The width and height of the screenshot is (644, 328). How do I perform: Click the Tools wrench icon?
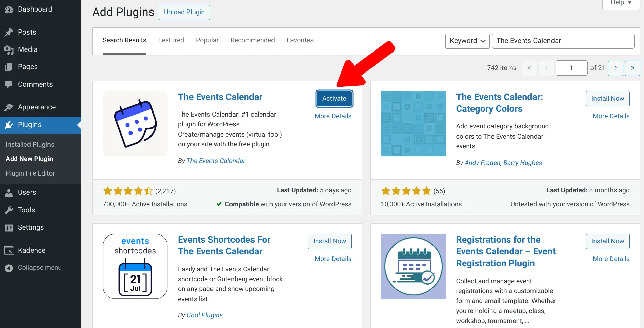(x=9, y=210)
